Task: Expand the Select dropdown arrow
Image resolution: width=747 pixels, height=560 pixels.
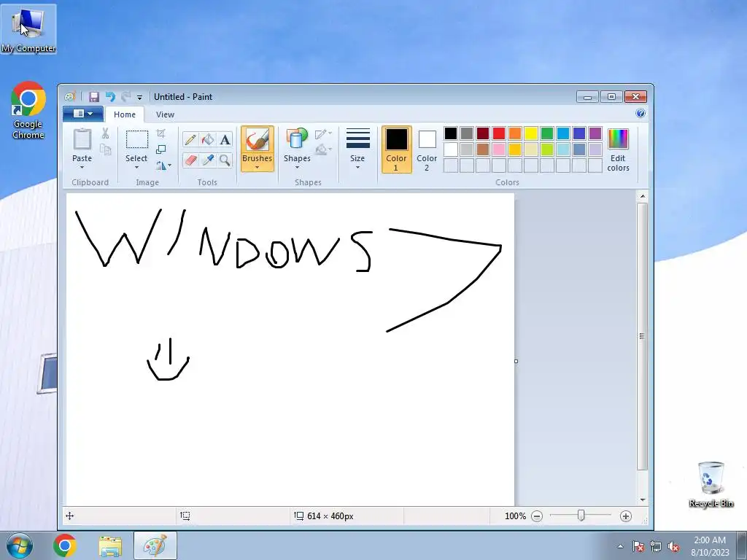Action: click(136, 168)
